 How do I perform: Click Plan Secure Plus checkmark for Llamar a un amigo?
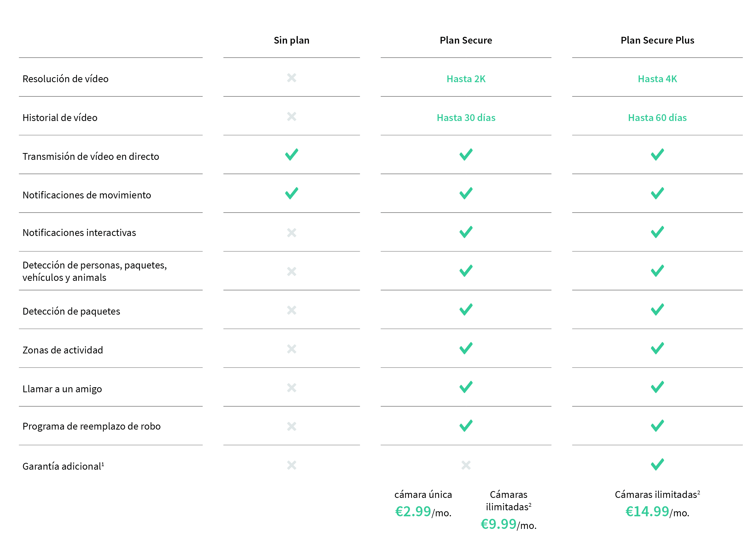tap(657, 387)
